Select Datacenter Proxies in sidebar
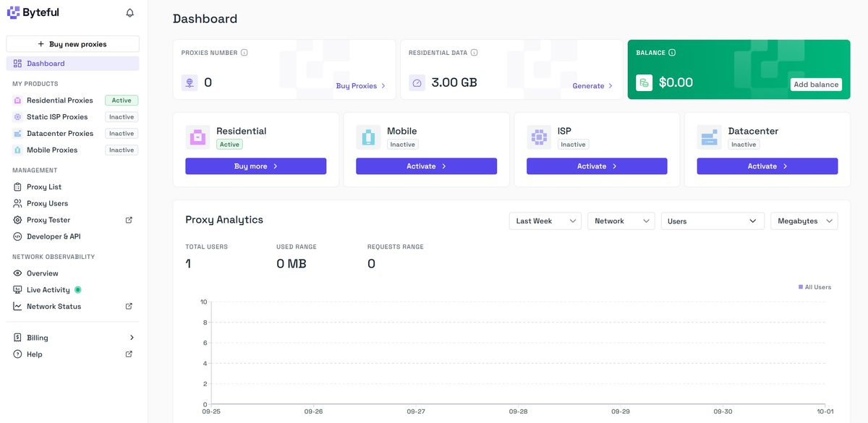 click(x=60, y=134)
